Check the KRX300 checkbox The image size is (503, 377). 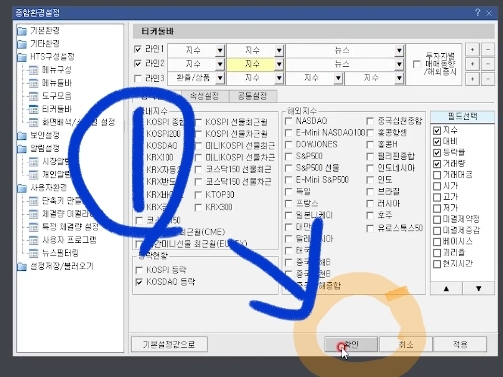pos(198,207)
